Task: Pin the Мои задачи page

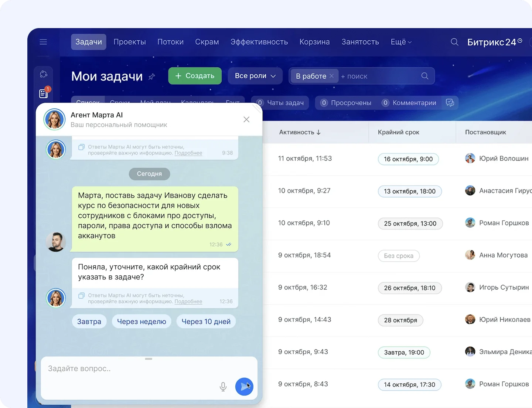Action: point(151,77)
